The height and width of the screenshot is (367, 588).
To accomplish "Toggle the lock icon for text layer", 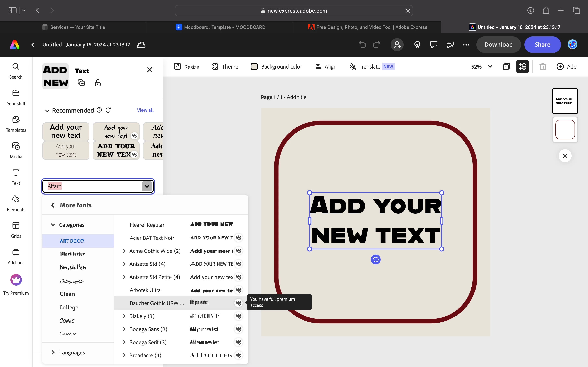I will 98,83.
